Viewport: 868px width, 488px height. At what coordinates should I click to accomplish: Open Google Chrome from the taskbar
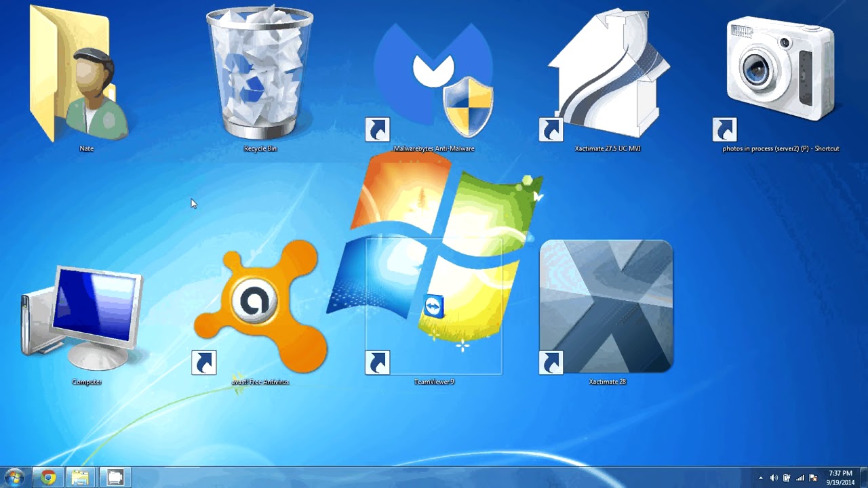click(48, 477)
